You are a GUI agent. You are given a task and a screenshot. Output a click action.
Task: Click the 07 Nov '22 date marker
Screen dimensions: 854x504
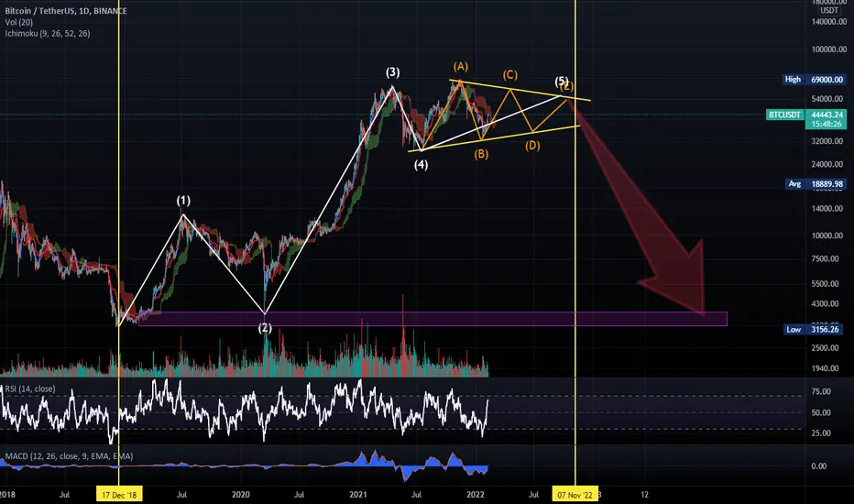coord(575,495)
